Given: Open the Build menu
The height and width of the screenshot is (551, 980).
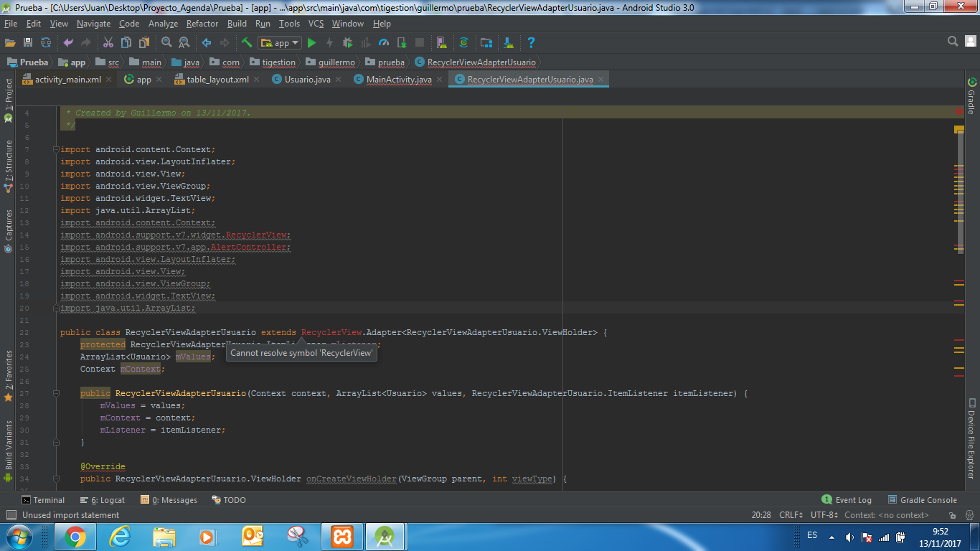Looking at the screenshot, I should click(x=237, y=24).
